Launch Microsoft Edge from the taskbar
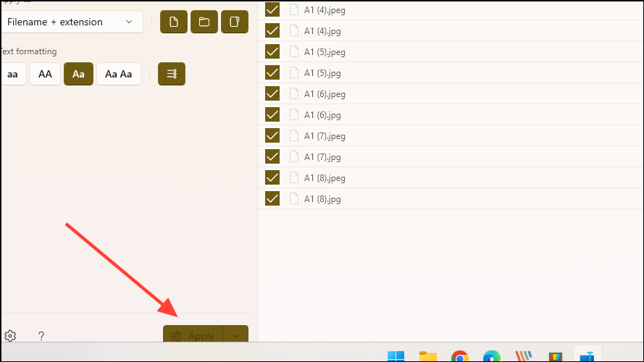 coord(492,355)
